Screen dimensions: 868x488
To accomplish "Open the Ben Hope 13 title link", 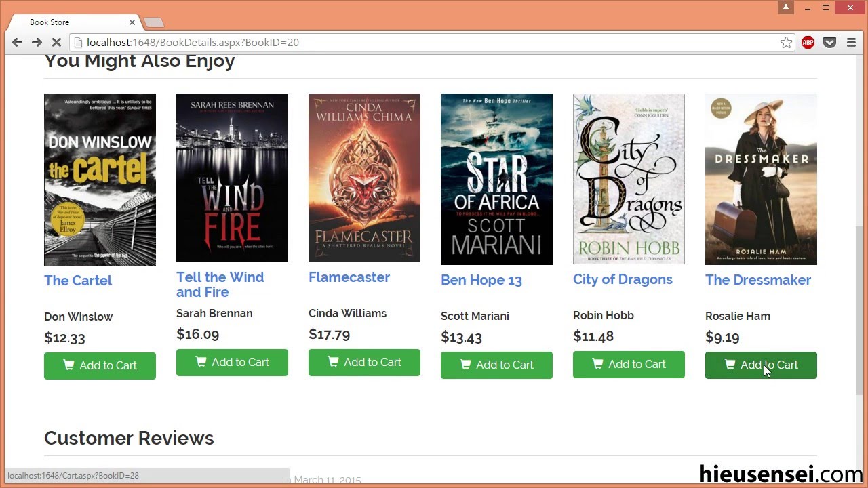I will (x=481, y=281).
